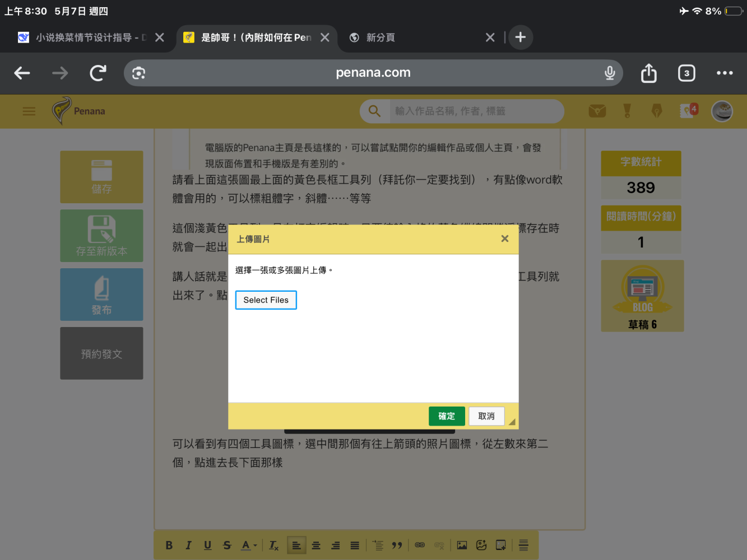
Task: Toggle bold formatting in the editor toolbar
Action: 169,545
